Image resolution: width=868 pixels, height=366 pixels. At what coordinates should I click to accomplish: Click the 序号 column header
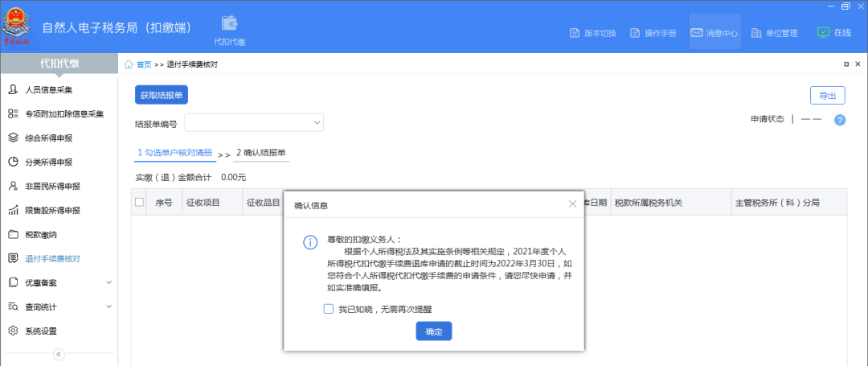tap(164, 203)
